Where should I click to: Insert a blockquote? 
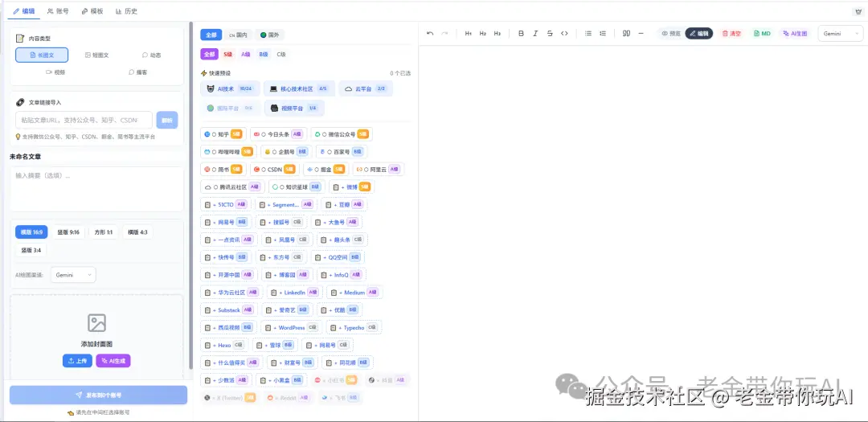pos(627,33)
